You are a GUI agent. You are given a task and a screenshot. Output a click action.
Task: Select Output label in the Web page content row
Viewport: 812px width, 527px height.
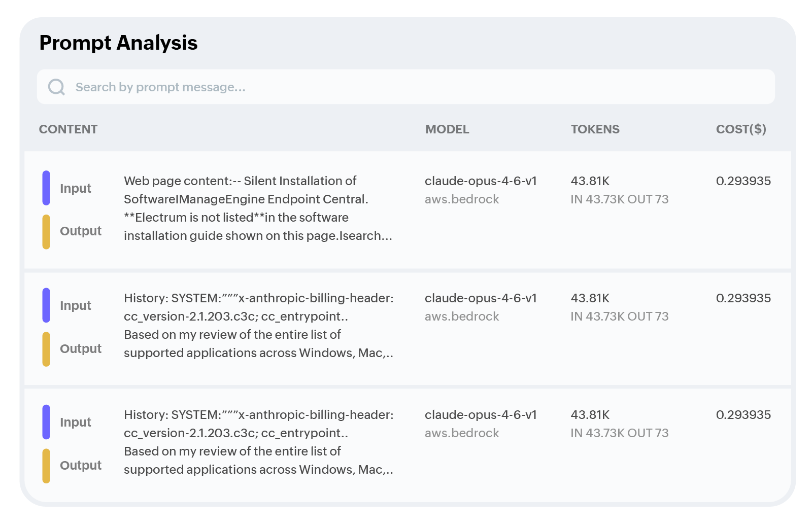81,231
